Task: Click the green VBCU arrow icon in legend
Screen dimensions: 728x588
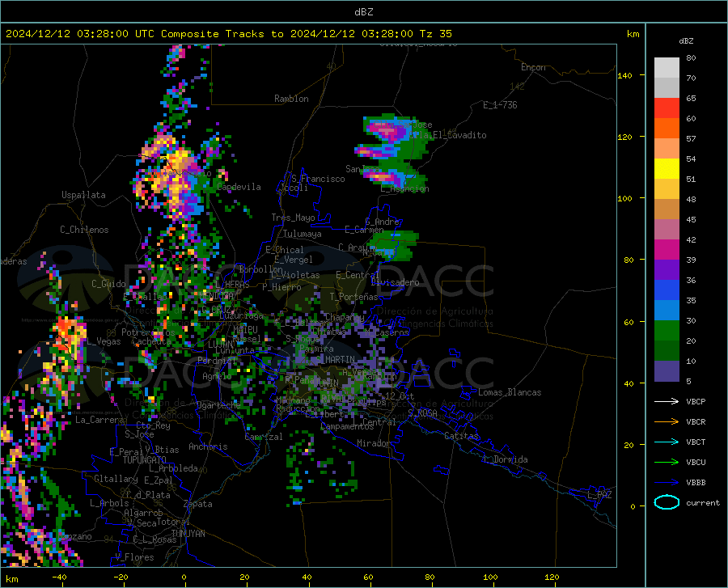Action: [x=667, y=463]
